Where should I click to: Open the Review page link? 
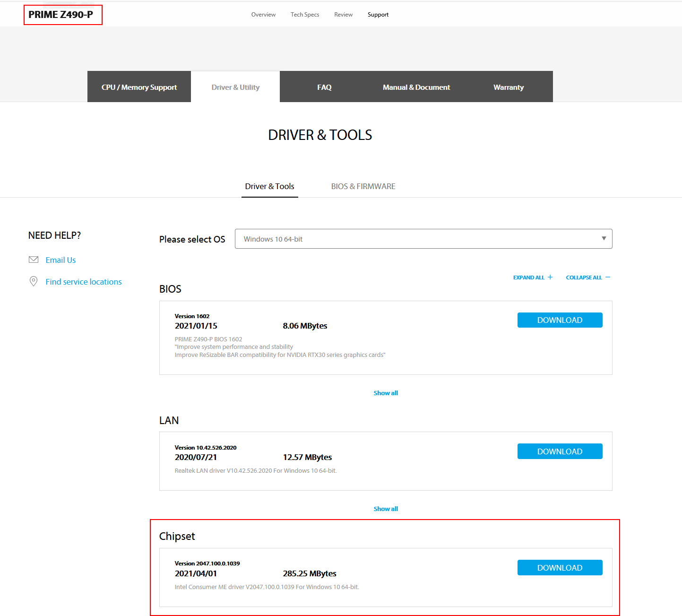pyautogui.click(x=343, y=15)
